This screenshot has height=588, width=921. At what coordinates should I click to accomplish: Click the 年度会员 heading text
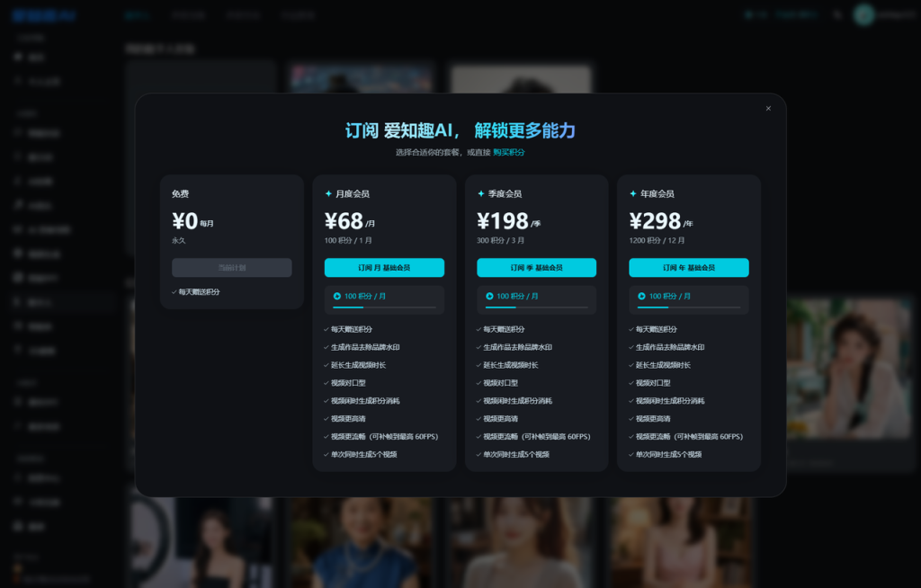(657, 194)
